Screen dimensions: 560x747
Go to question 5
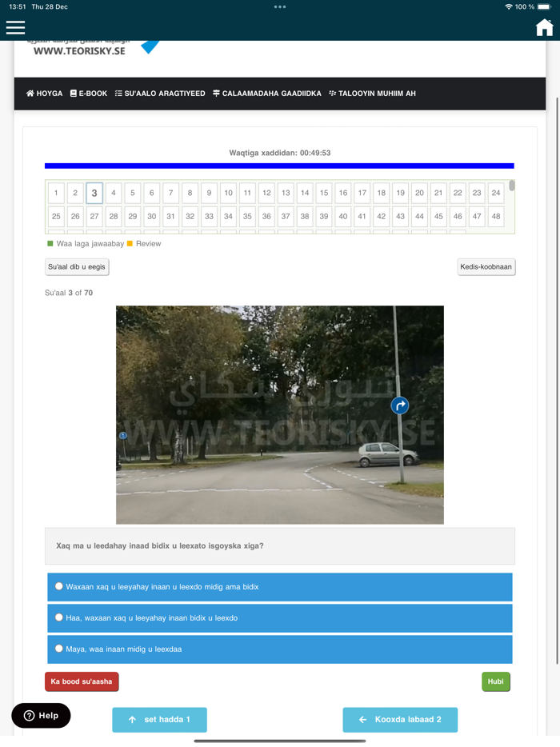(x=133, y=193)
